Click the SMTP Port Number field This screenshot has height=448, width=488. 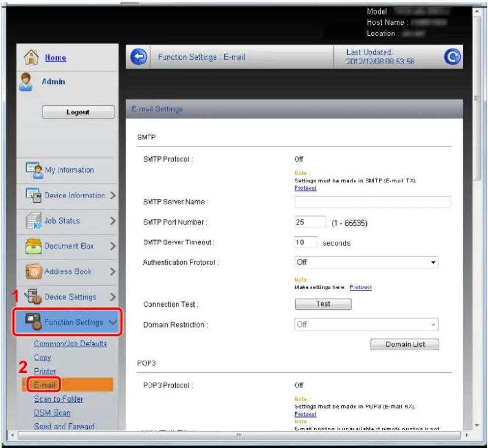(x=310, y=222)
